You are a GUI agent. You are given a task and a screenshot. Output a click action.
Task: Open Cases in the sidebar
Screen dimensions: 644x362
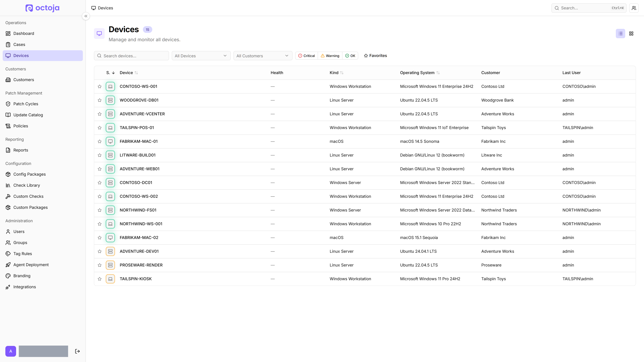[x=43, y=44]
